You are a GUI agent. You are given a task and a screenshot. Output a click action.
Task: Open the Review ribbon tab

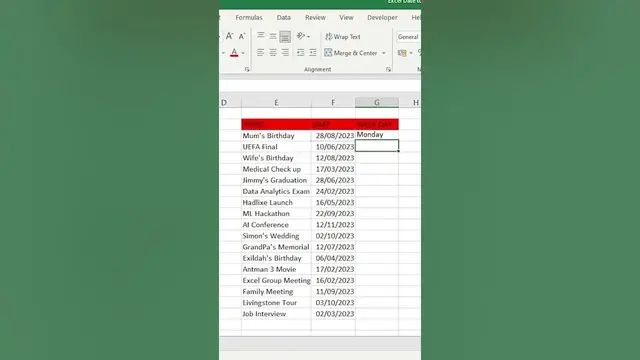click(x=316, y=18)
